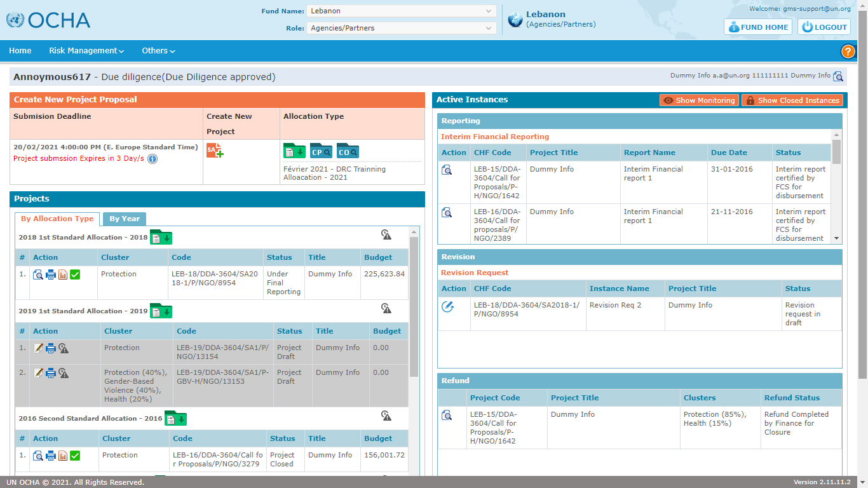This screenshot has width=868, height=488.
Task: Expand the Others menu
Action: 158,51
